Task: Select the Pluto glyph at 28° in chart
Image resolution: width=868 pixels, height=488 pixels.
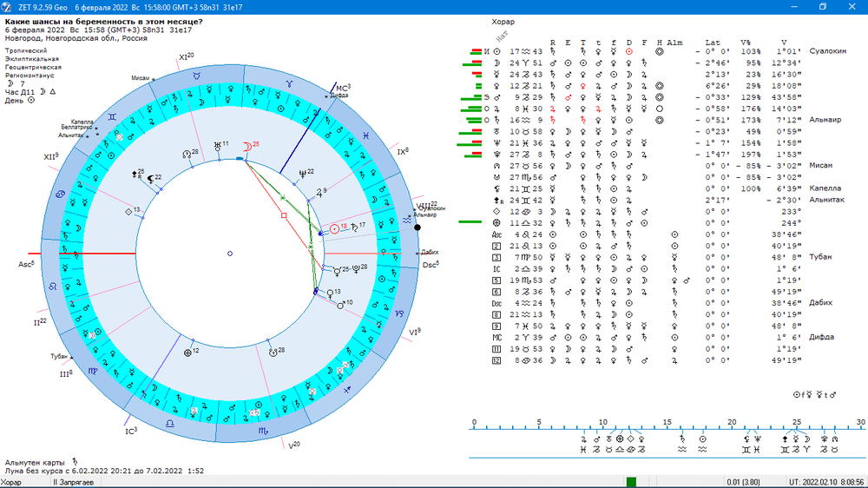Action: click(355, 268)
